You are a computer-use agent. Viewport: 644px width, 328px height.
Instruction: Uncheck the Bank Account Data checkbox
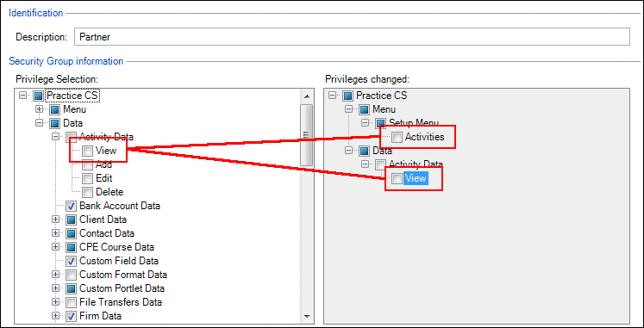point(72,206)
